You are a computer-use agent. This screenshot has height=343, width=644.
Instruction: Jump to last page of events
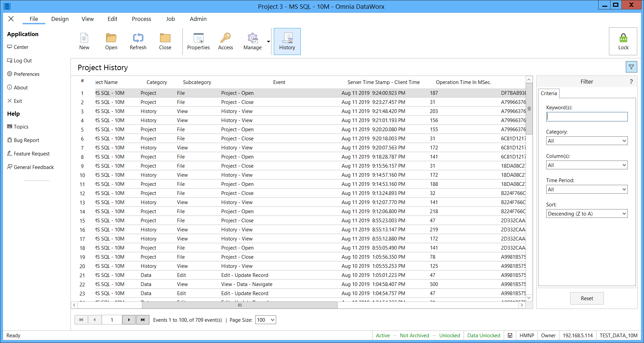click(143, 320)
